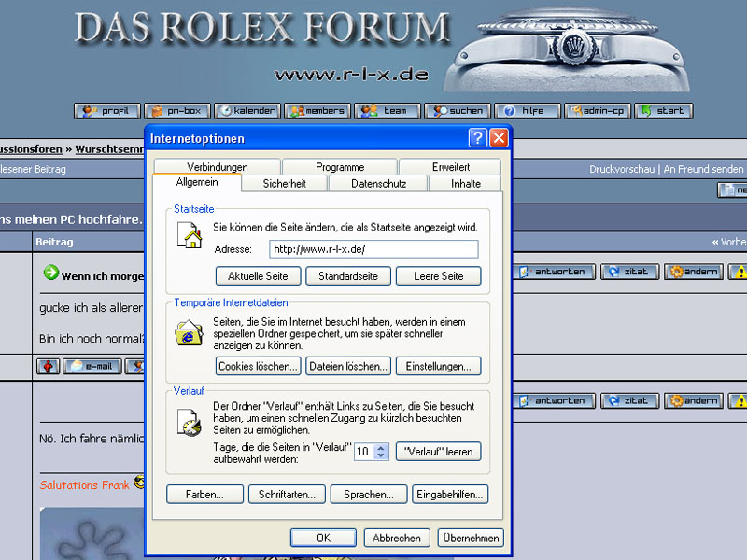Click the question mark help button in Internetoptionen
Image resolution: width=747 pixels, height=560 pixels.
coord(478,138)
